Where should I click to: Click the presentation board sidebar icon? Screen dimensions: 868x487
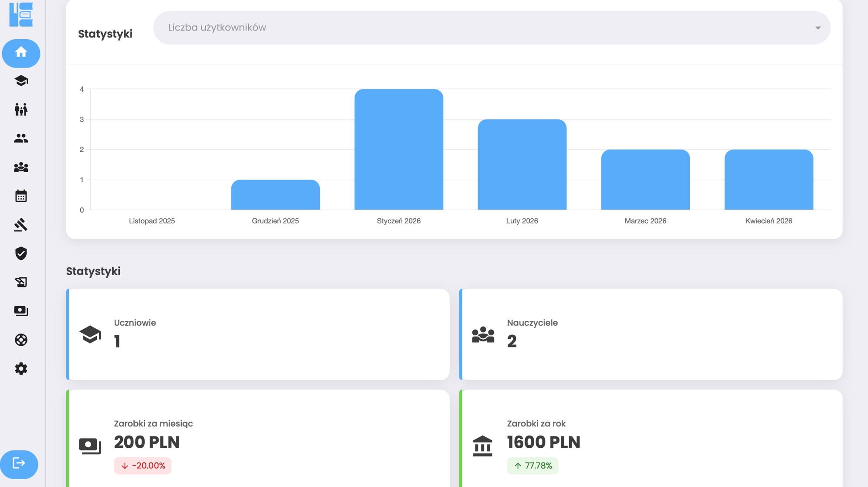[21, 282]
